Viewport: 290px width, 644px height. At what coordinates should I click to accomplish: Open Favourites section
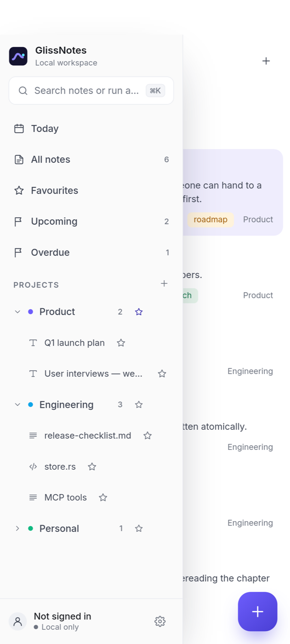point(91,191)
